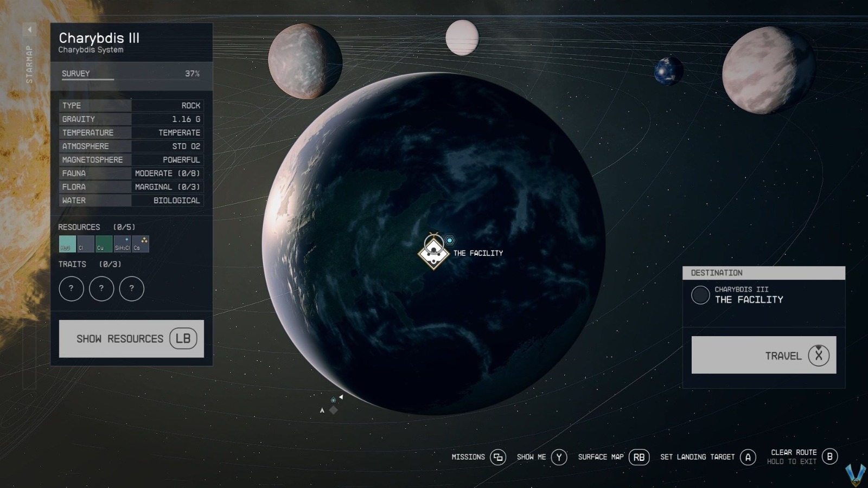
Task: Select the large pink-white planet
Action: (x=768, y=70)
